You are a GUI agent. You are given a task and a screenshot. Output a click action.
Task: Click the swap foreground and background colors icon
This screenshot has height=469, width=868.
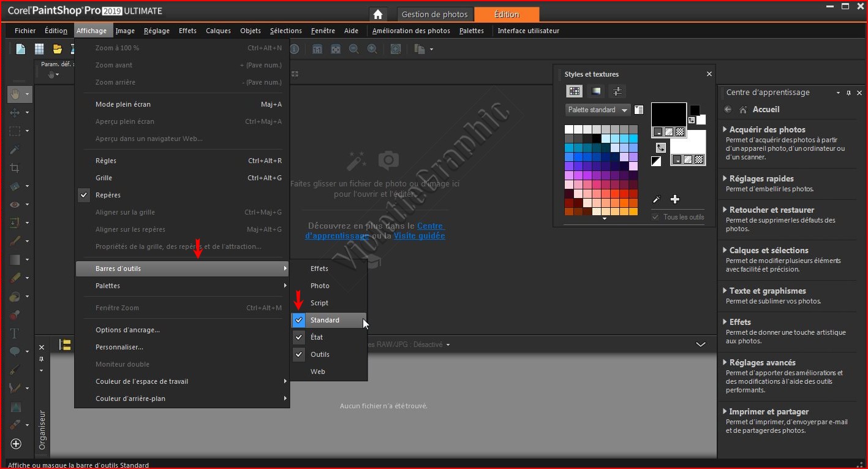(660, 148)
